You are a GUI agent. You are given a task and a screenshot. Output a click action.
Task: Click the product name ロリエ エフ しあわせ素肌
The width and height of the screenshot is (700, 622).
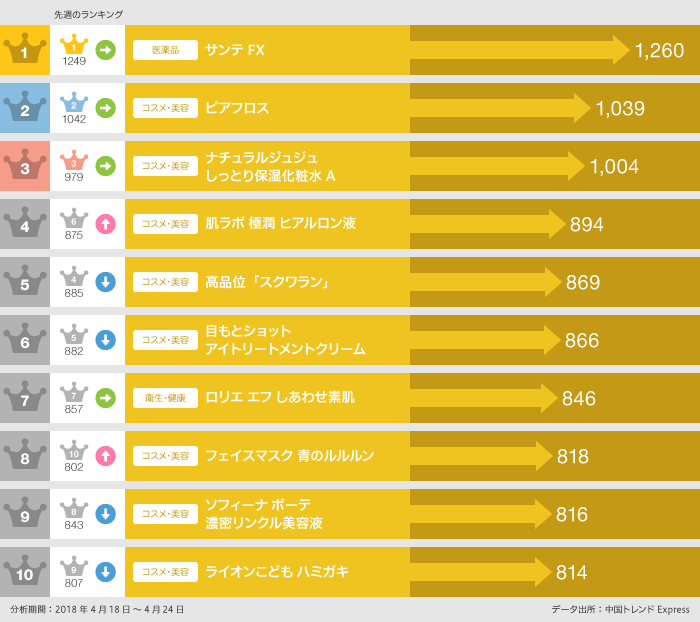279,398
